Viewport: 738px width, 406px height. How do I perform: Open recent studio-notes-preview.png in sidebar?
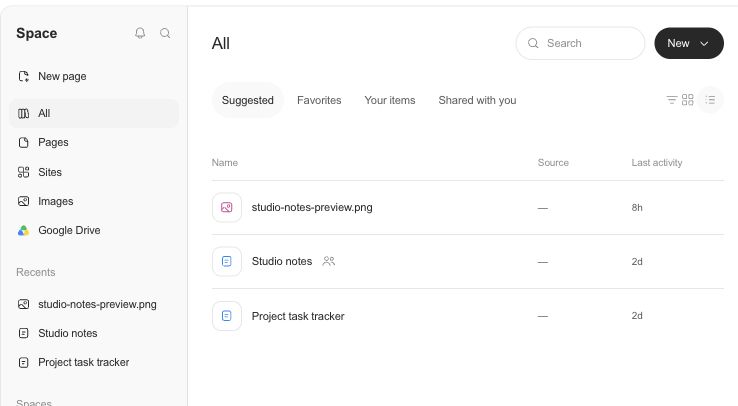(x=94, y=304)
